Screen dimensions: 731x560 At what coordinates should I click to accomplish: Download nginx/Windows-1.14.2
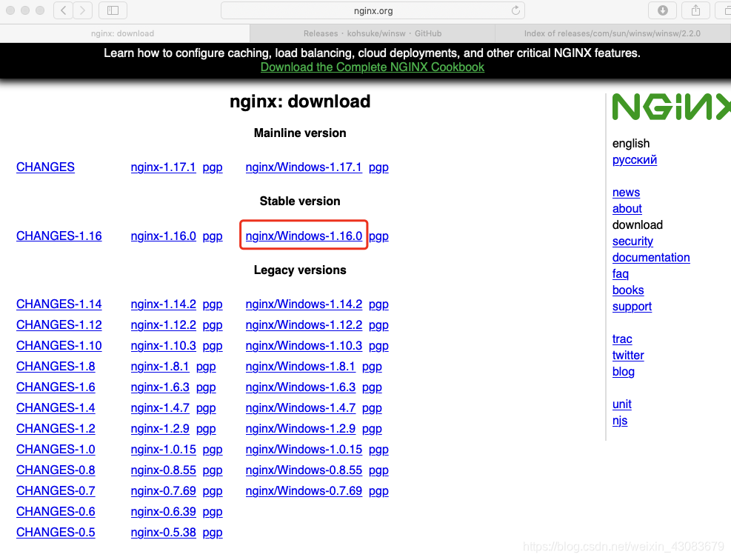304,304
